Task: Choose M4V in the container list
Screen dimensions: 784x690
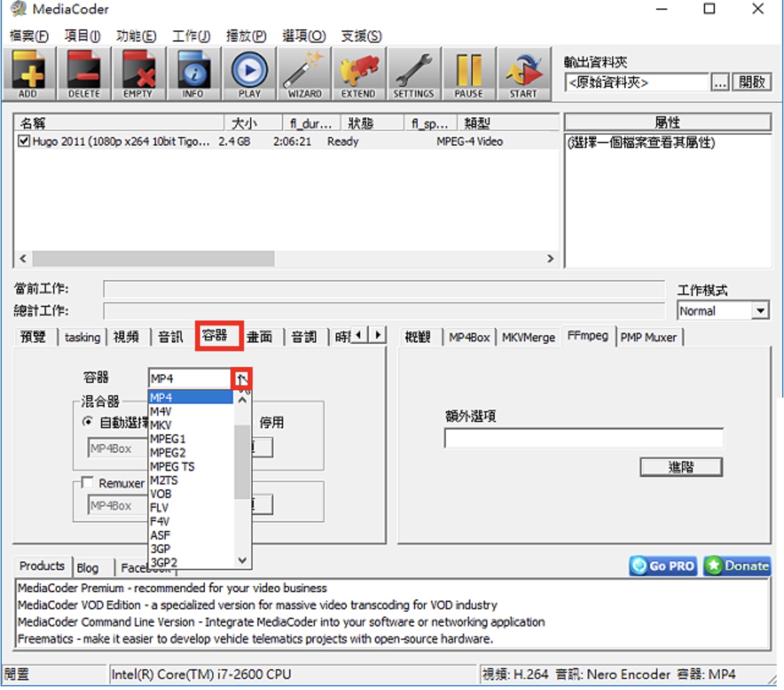Action: click(x=191, y=412)
